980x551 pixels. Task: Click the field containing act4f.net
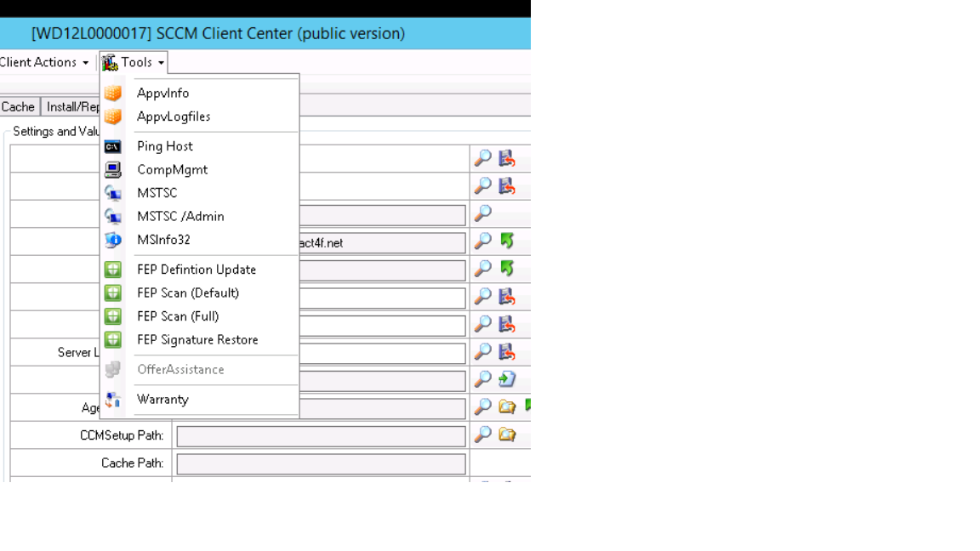tap(383, 243)
